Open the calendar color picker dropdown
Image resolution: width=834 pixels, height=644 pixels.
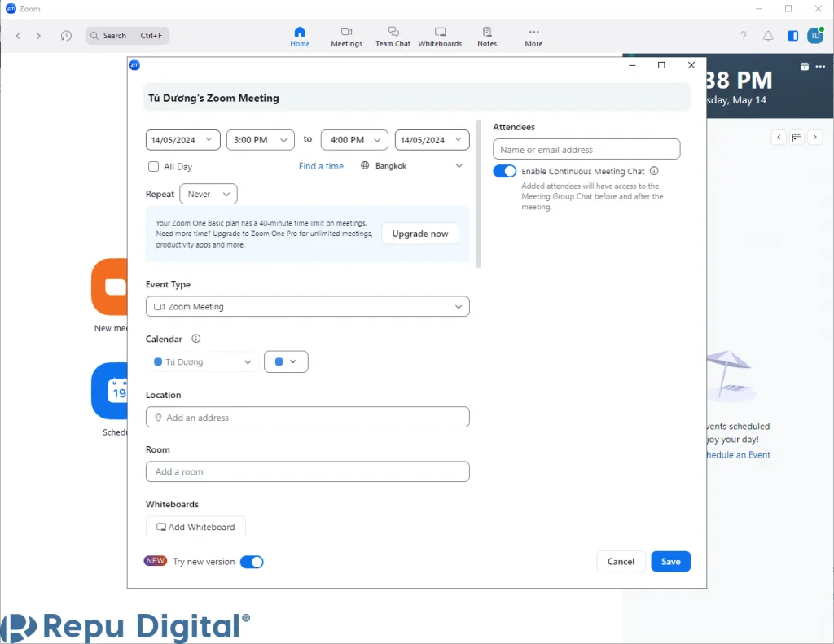tap(286, 361)
